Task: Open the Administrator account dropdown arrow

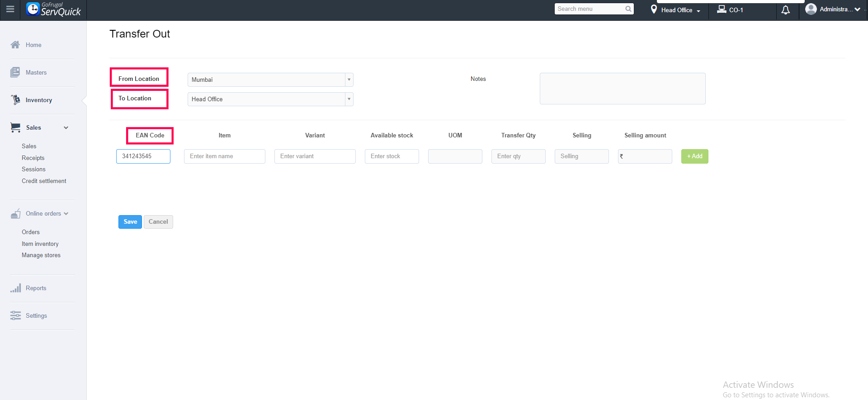Action: pyautogui.click(x=857, y=9)
